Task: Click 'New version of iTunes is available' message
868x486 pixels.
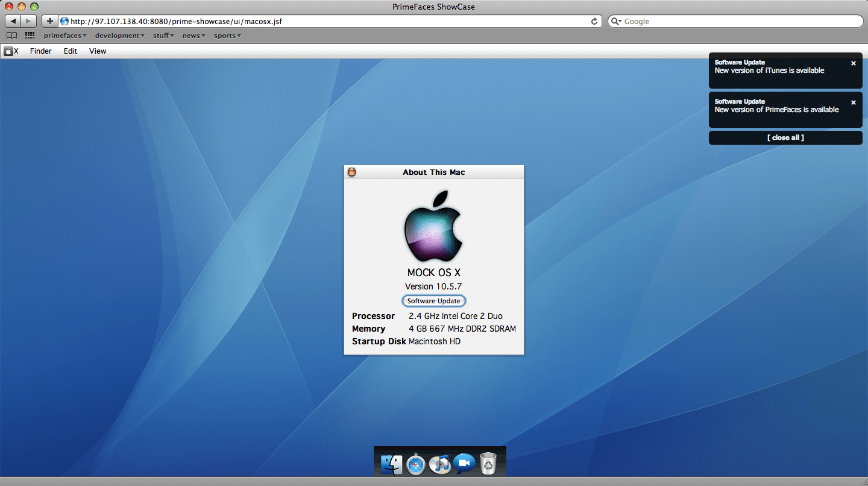Action: pos(769,71)
